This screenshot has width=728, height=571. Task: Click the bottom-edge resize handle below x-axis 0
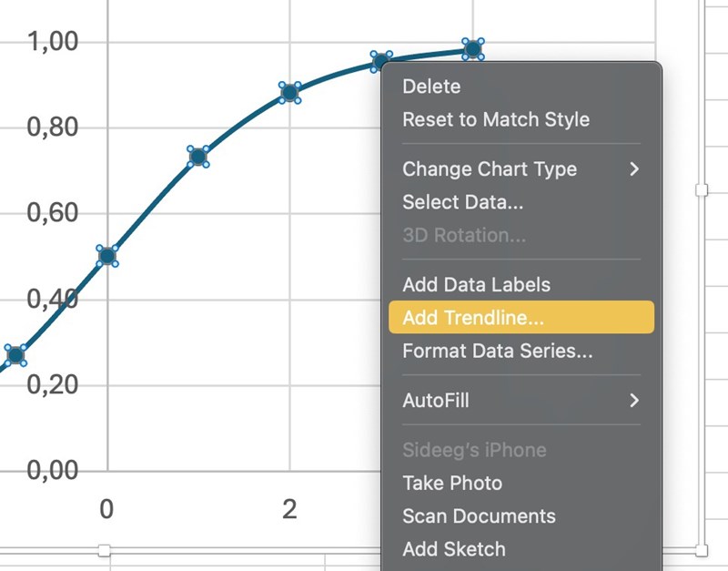point(105,550)
